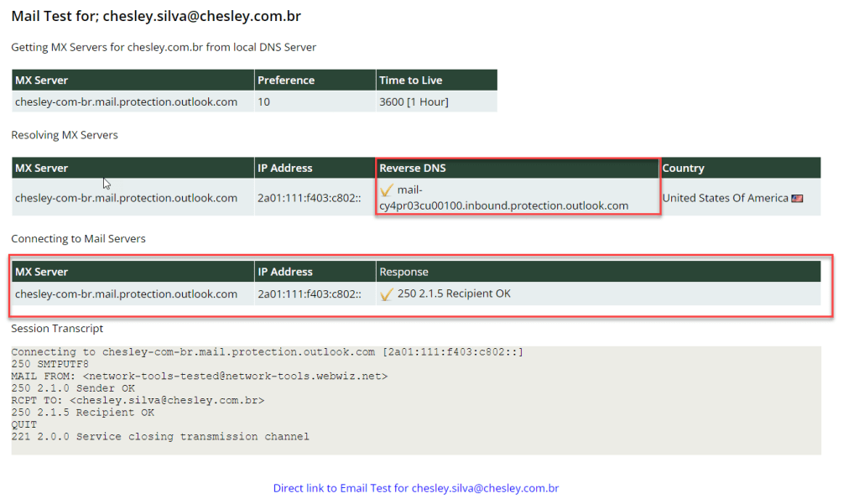The width and height of the screenshot is (859, 504).
Task: Click the checkmark icon in Reverse DNS cell
Action: (387, 190)
